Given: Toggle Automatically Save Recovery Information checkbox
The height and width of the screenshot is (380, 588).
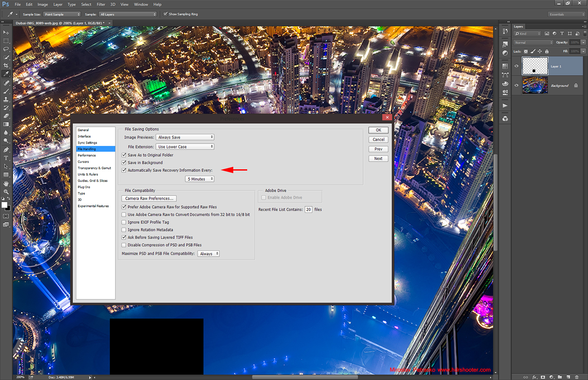Looking at the screenshot, I should 124,170.
